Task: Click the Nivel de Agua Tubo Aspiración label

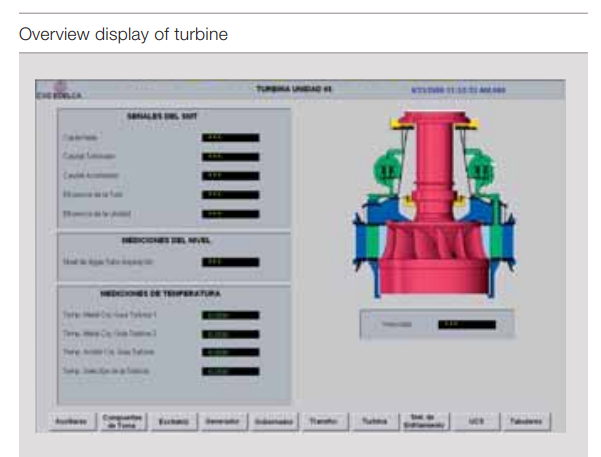Action: (x=108, y=262)
